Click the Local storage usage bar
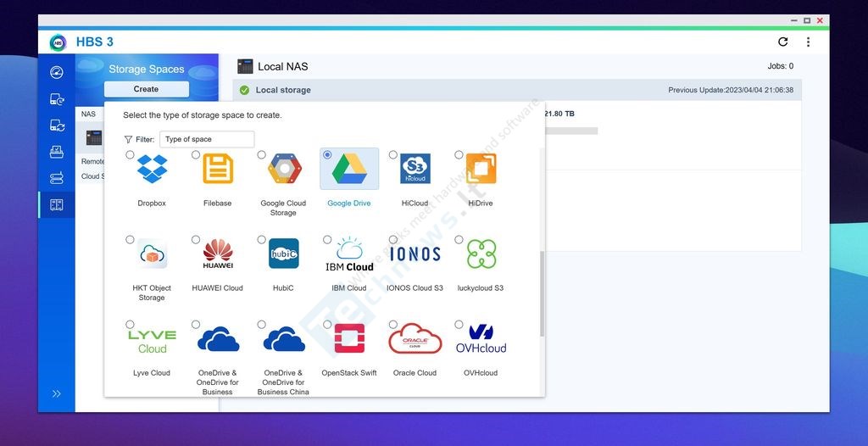Image resolution: width=868 pixels, height=446 pixels. coord(571,131)
